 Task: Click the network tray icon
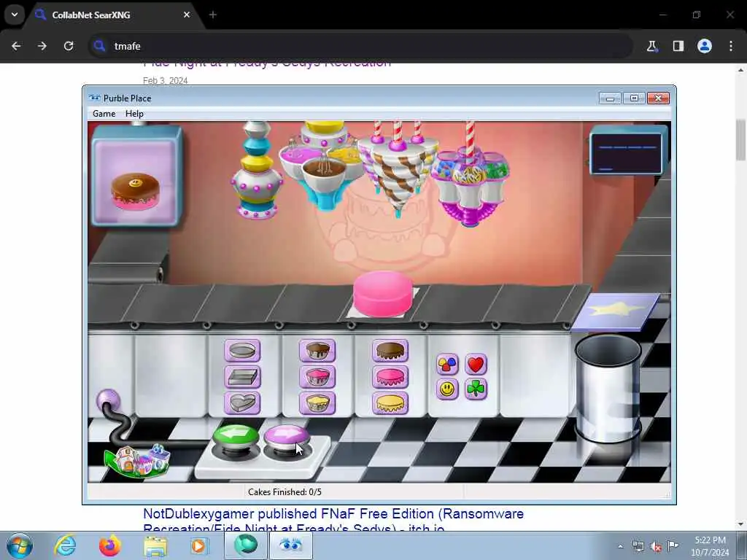tap(638, 547)
